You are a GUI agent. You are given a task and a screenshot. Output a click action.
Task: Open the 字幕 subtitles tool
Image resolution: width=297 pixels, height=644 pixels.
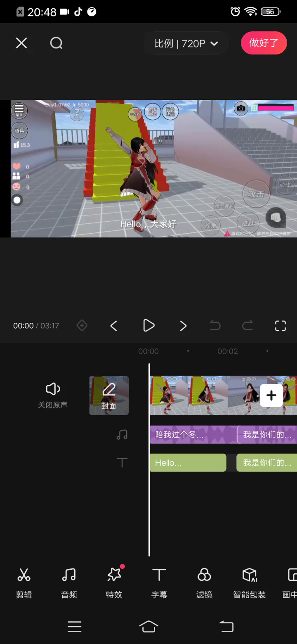click(x=159, y=583)
